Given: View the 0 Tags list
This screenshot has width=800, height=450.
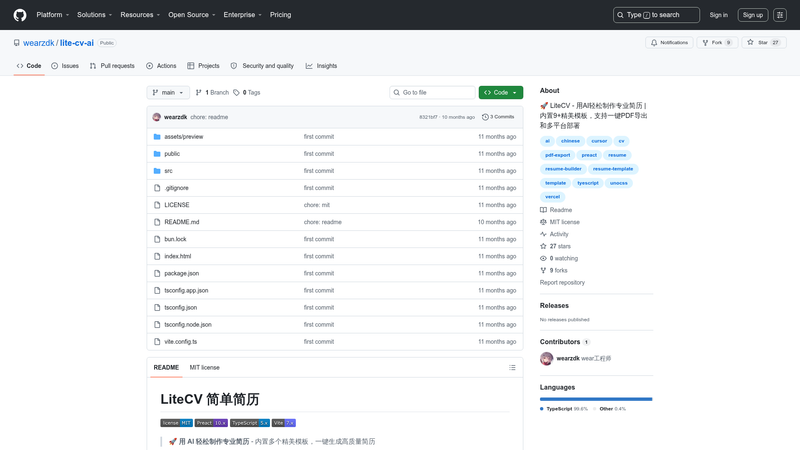Looking at the screenshot, I should (x=247, y=92).
